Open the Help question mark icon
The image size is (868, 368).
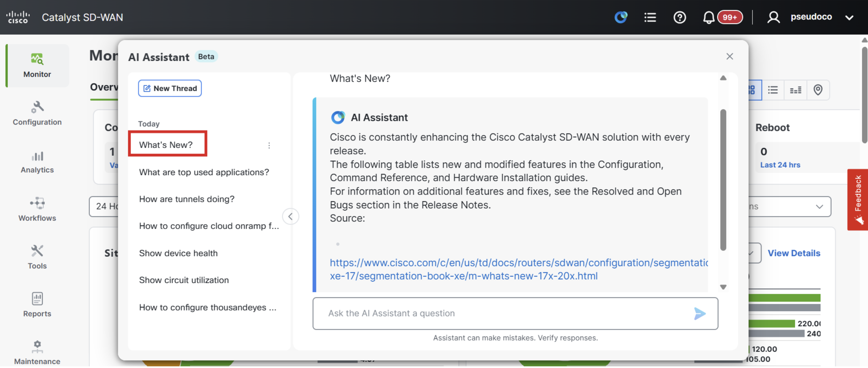pyautogui.click(x=679, y=17)
